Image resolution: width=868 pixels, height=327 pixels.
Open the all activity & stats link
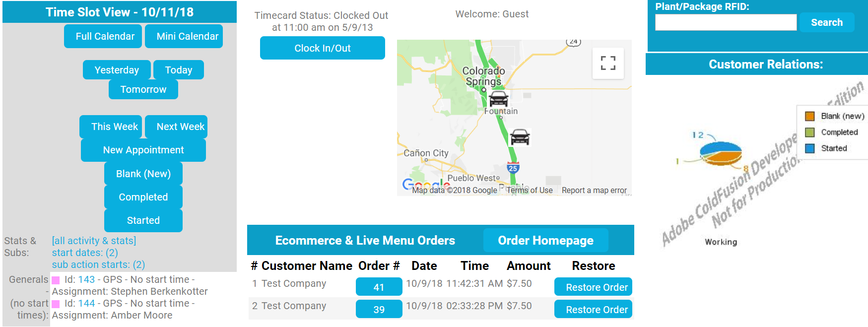(x=94, y=241)
